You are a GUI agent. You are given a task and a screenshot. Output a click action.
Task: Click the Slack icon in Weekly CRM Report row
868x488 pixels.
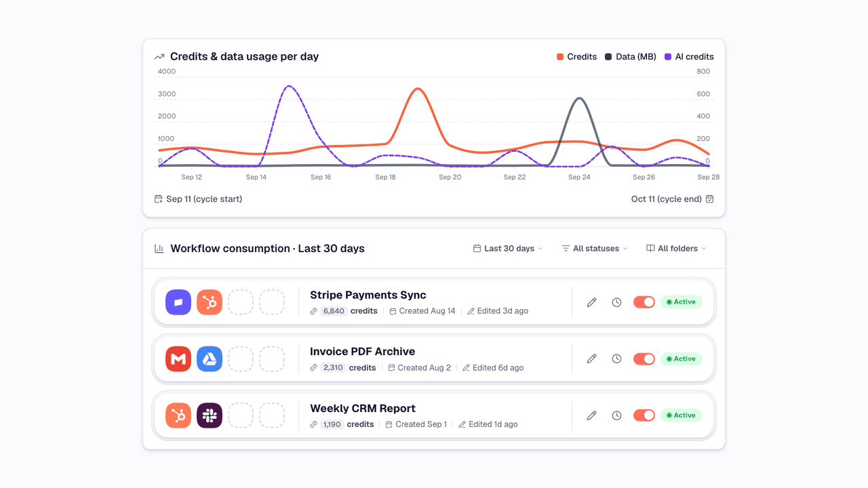click(x=210, y=415)
